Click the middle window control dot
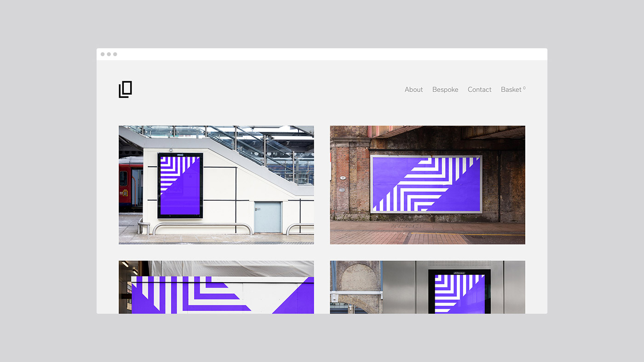 109,54
